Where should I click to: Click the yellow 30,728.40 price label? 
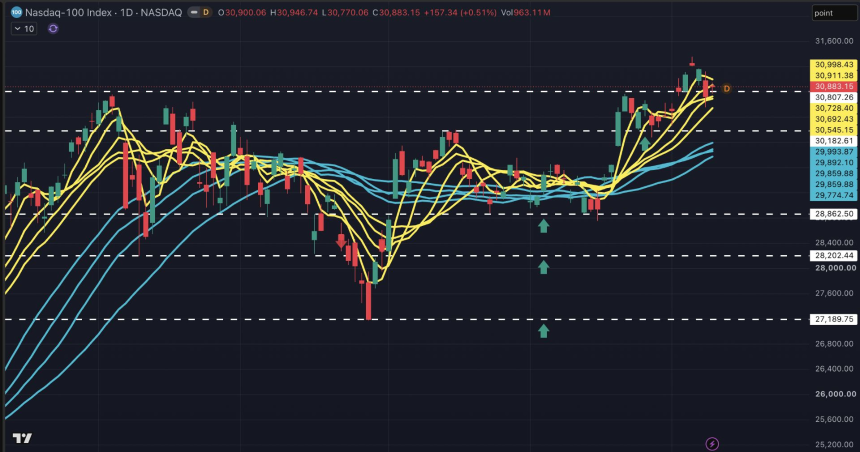pyautogui.click(x=833, y=108)
